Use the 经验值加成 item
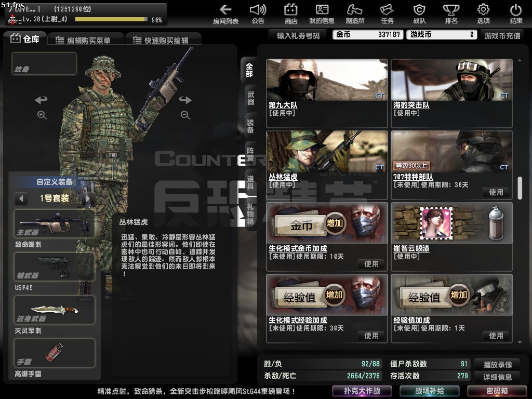This screenshot has width=532, height=399. tap(496, 336)
